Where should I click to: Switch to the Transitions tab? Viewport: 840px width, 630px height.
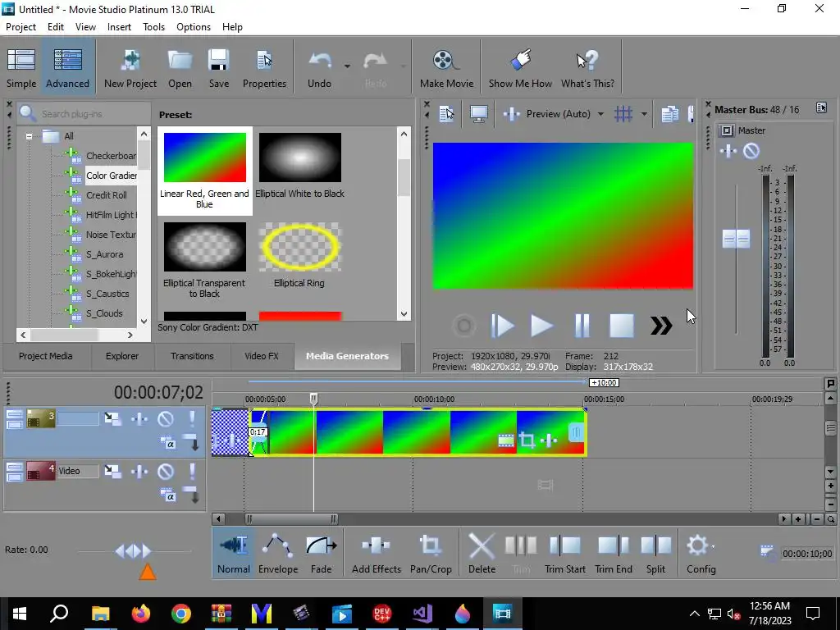click(x=192, y=356)
